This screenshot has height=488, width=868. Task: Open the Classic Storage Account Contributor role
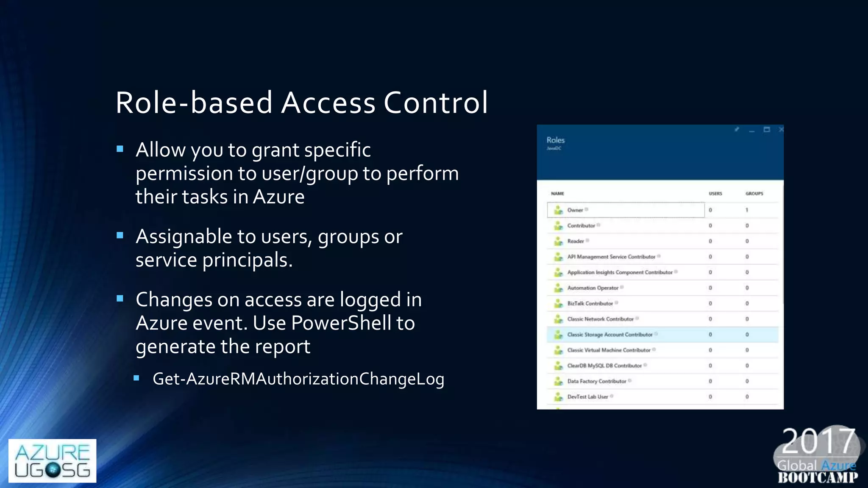click(x=610, y=335)
